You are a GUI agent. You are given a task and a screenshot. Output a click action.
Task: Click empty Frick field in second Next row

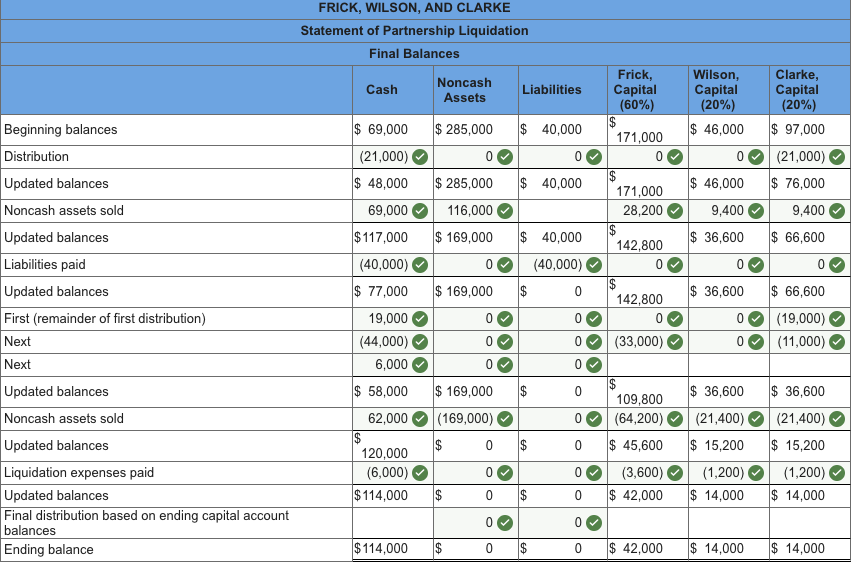click(x=648, y=365)
